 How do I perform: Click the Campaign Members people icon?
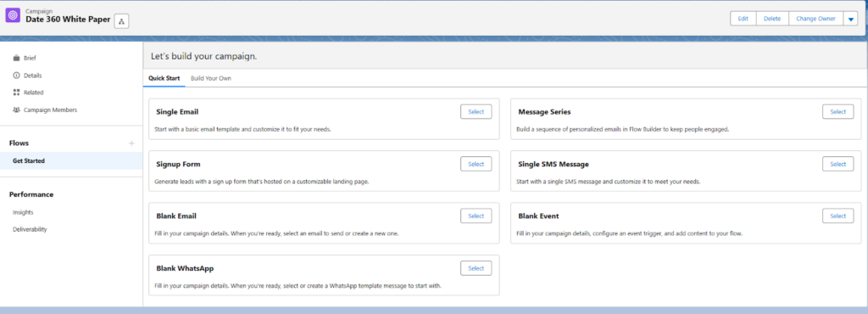point(16,109)
